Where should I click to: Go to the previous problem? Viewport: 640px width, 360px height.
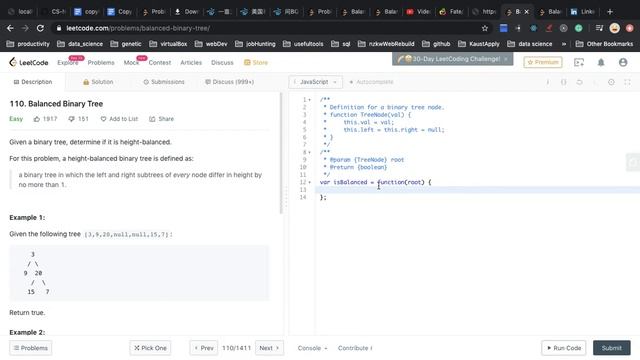[x=204, y=348]
